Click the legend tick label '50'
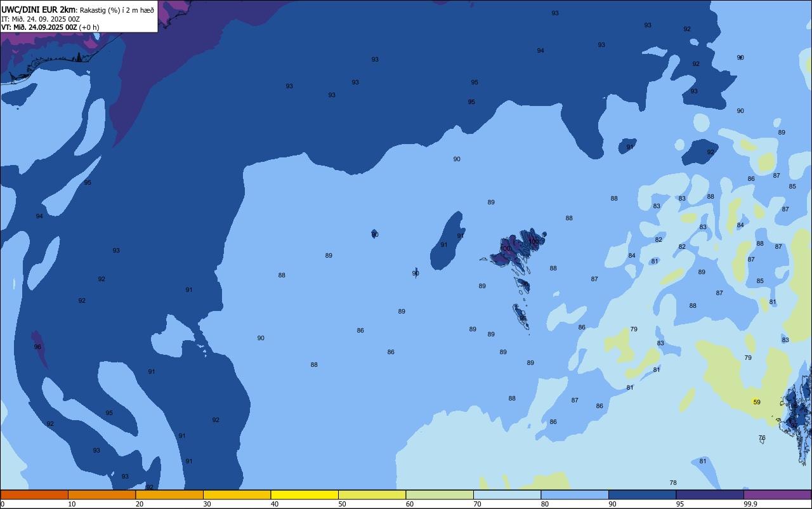 tap(342, 504)
